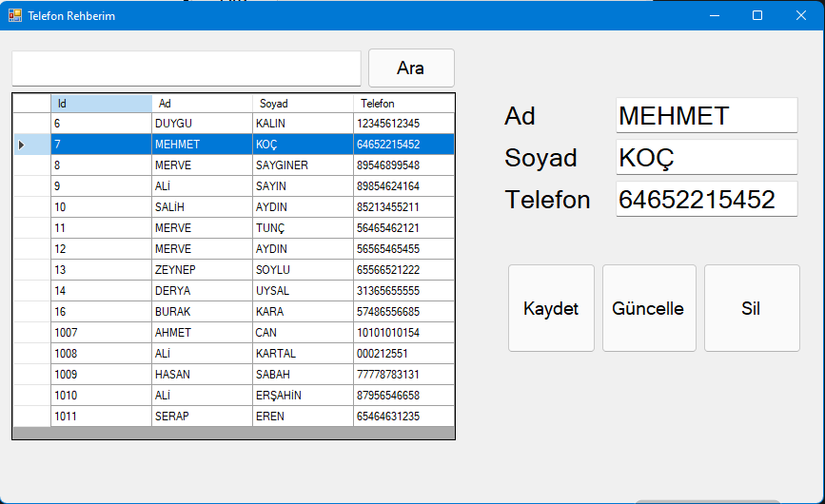This screenshot has width=825, height=504.
Task: Click the Ad field containing MEHMET
Action: tap(705, 116)
